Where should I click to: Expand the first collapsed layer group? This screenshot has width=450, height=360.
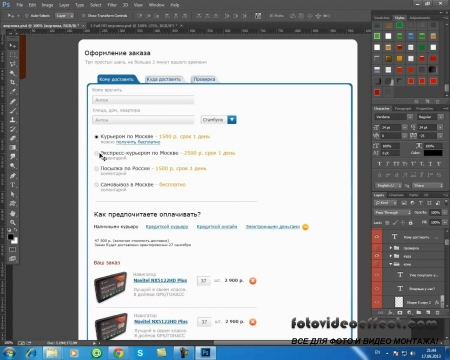pyautogui.click(x=391, y=248)
